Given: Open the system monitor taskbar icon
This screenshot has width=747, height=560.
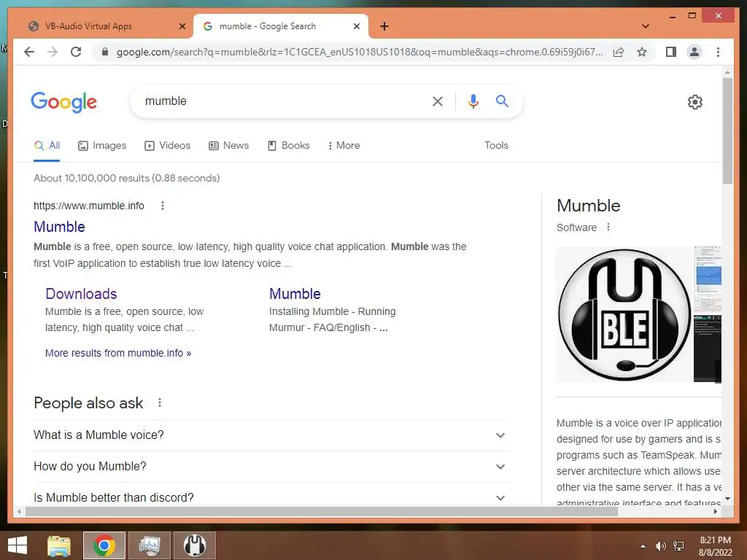Looking at the screenshot, I should point(150,545).
